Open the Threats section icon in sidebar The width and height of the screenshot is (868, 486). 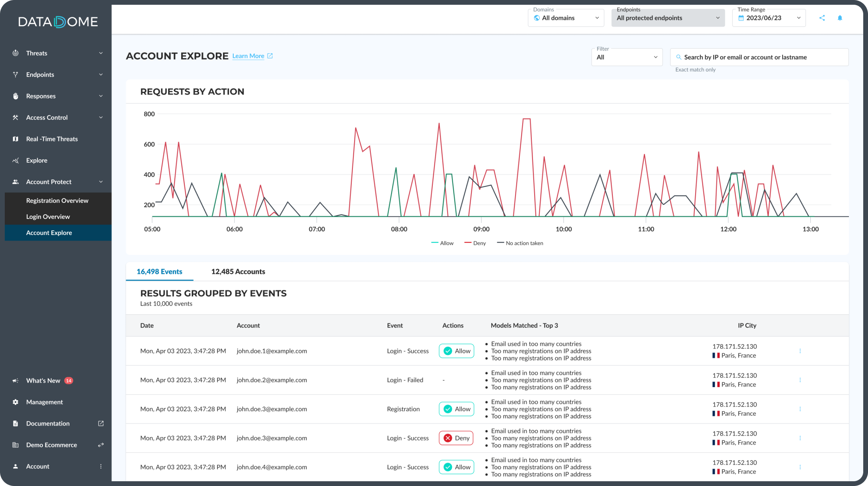click(15, 53)
